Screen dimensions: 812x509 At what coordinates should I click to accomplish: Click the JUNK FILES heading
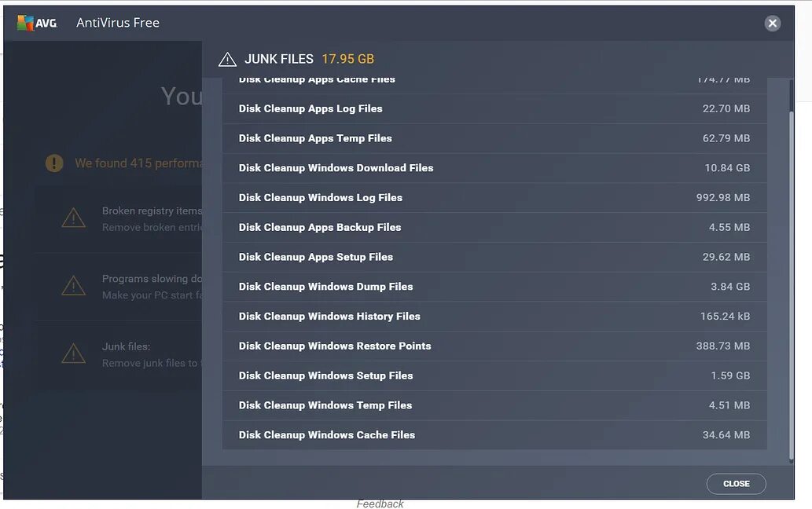278,59
